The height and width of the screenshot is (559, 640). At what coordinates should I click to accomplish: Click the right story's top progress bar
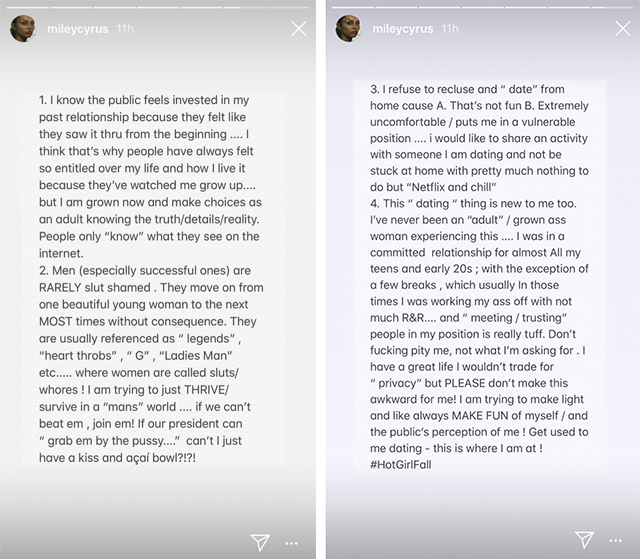pos(482,5)
